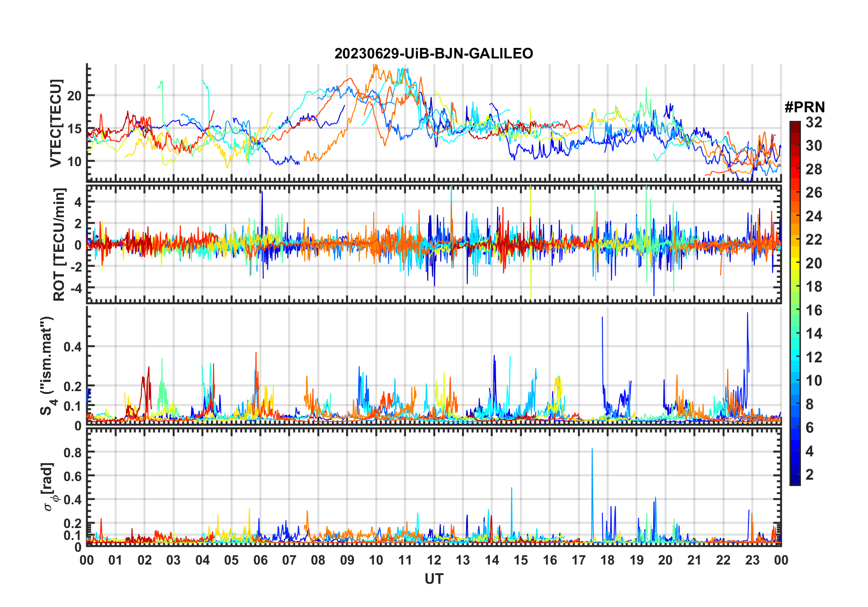
Task: Pick the cyan band beside colorbar label 12
Action: pyautogui.click(x=795, y=357)
